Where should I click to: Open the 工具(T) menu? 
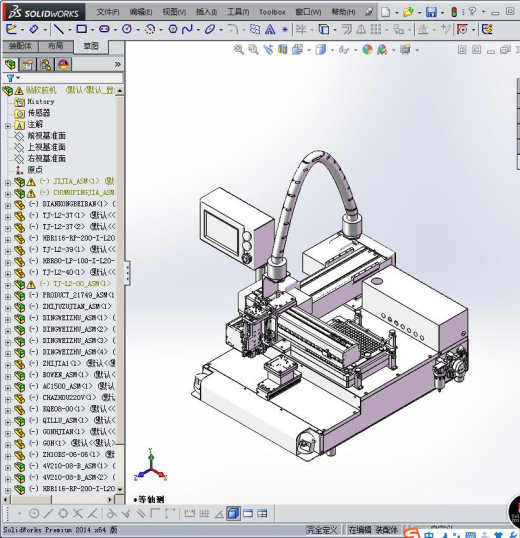[238, 12]
